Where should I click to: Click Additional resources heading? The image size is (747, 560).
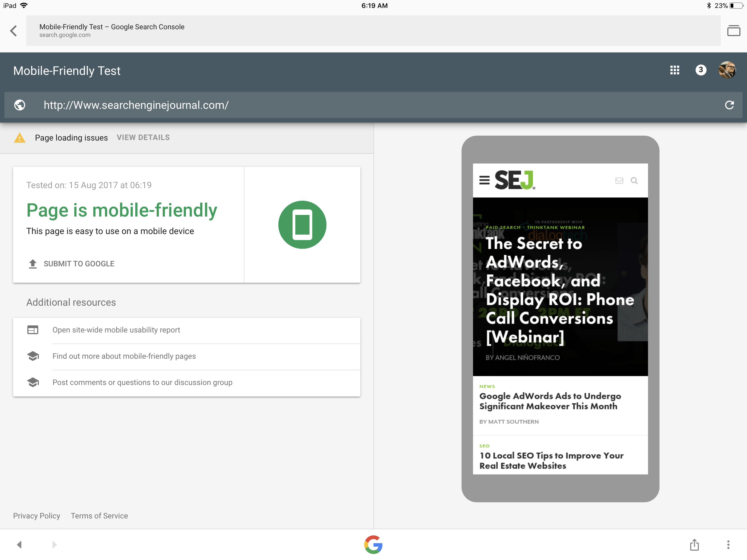(x=71, y=302)
